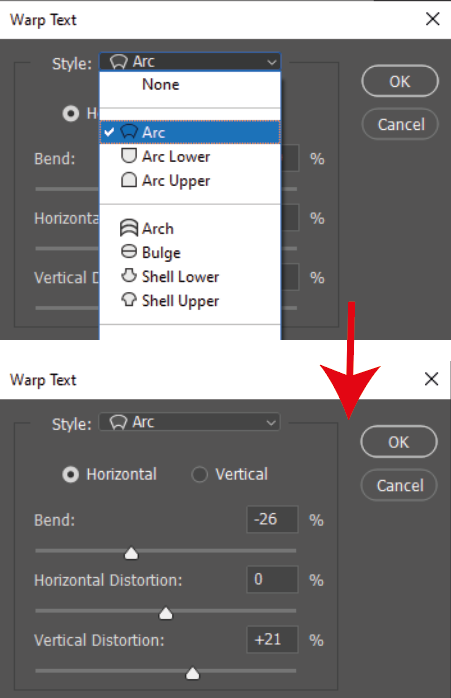Select the Arc Lower warp icon
The height and width of the screenshot is (698, 451).
tap(129, 156)
